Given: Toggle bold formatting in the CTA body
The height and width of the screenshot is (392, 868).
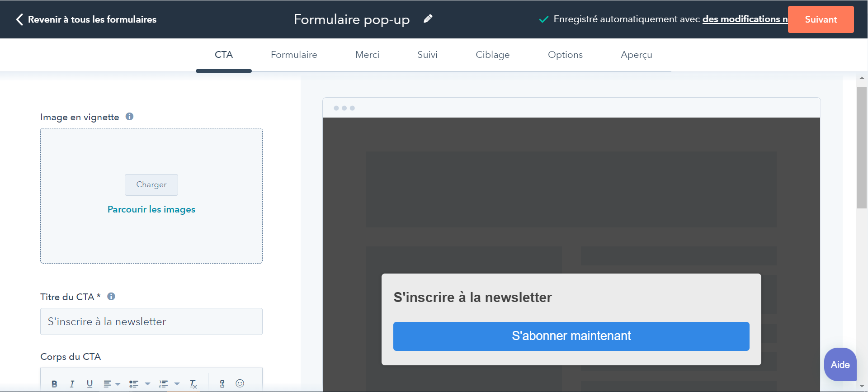Looking at the screenshot, I should tap(54, 384).
